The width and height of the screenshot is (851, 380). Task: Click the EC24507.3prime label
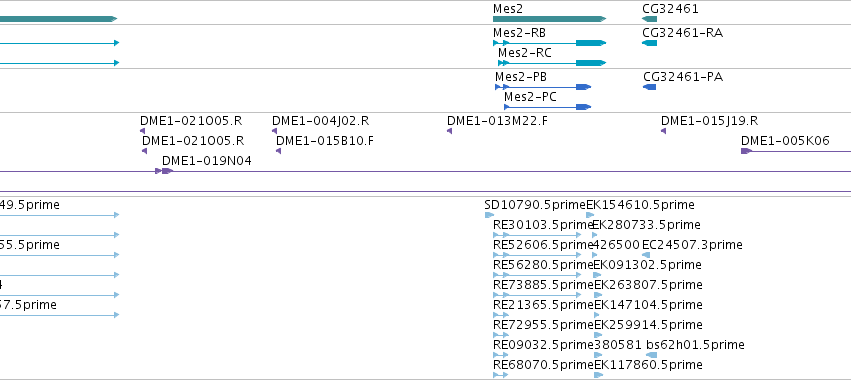[692, 245]
